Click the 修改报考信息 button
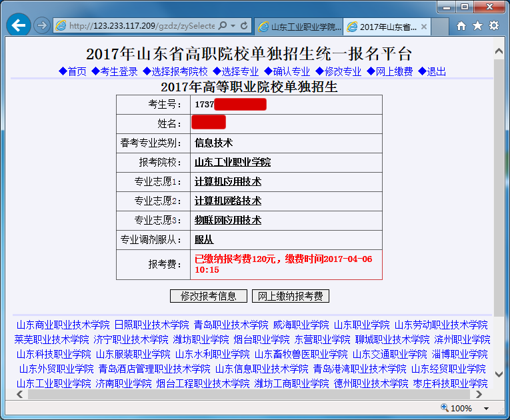Viewport: 510px width, 420px height. [209, 296]
